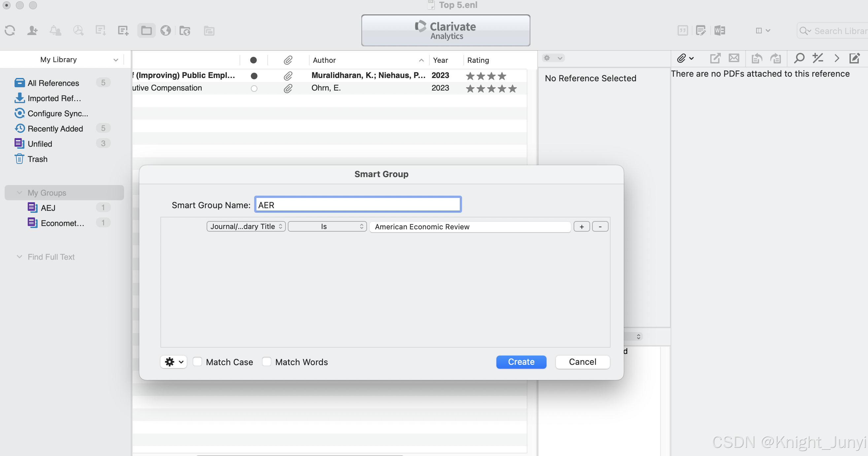Click the online search globe icon

(165, 31)
